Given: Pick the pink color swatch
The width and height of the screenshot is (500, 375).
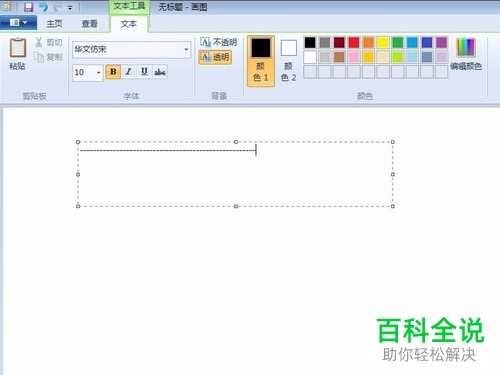Looking at the screenshot, I should pyautogui.click(x=354, y=57).
